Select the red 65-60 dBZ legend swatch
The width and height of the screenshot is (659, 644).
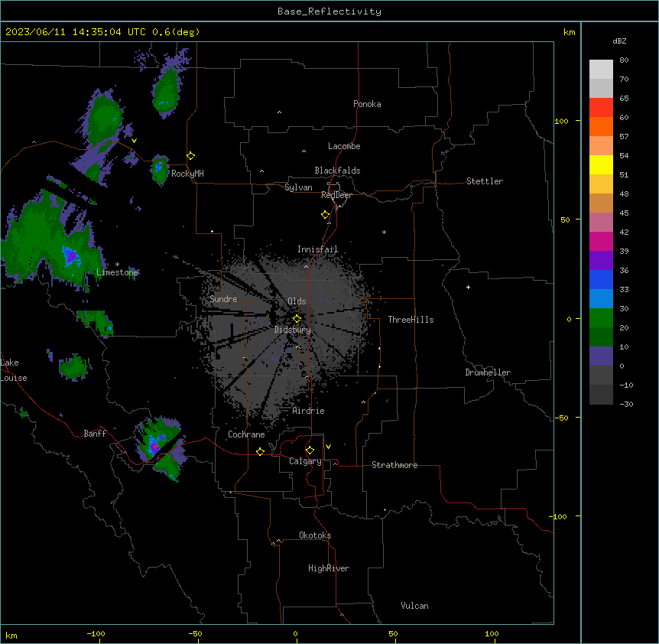(x=601, y=108)
